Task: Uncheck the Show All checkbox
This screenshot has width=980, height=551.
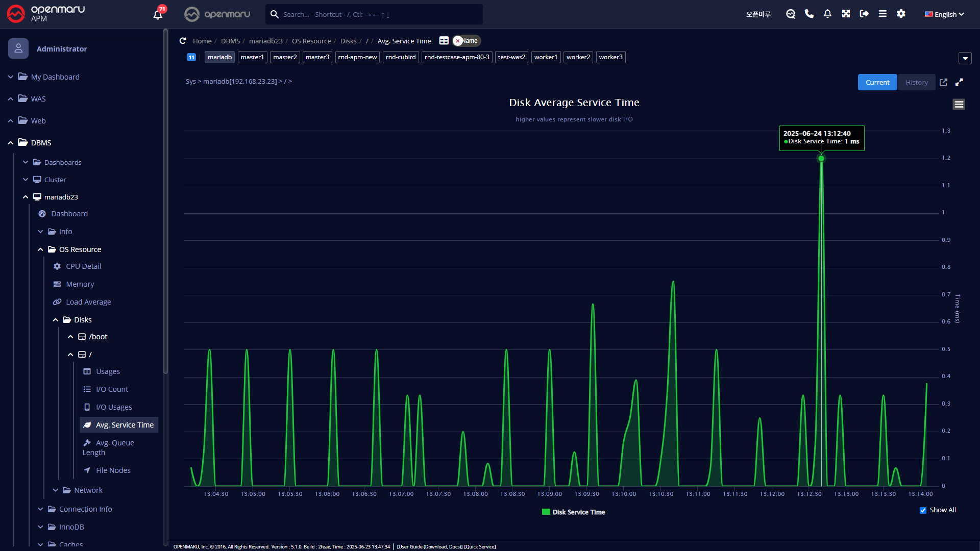Action: coord(923,510)
